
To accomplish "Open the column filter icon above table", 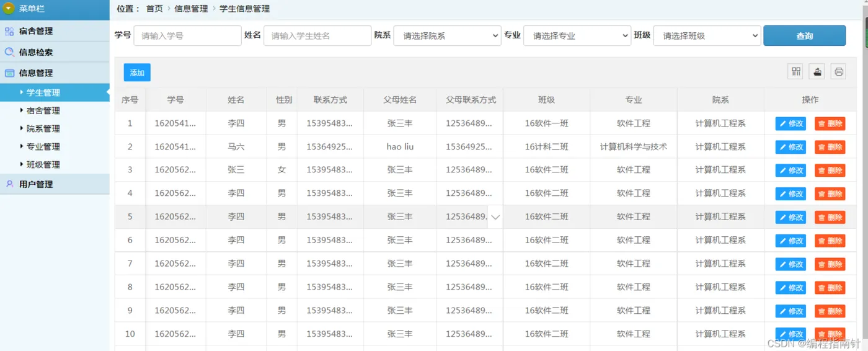I will [795, 71].
